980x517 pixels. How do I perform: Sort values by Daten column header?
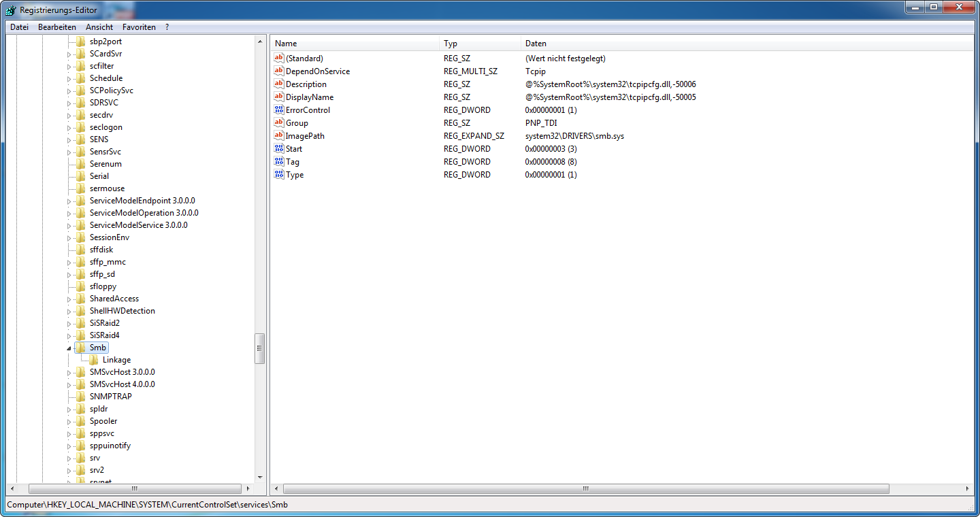(x=747, y=44)
